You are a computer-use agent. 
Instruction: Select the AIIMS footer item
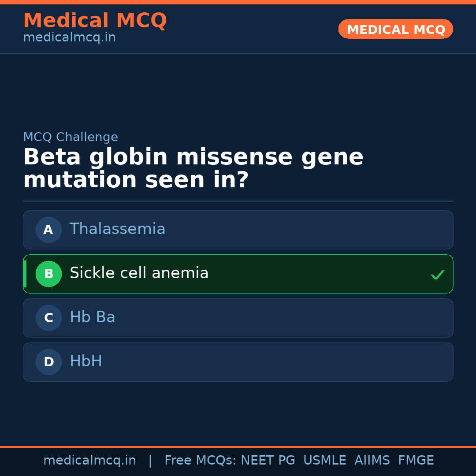coord(372,461)
